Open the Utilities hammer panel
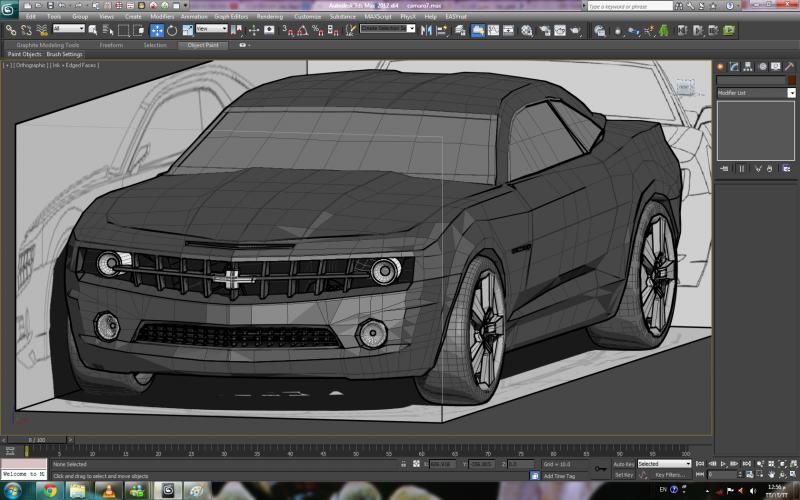This screenshot has height=500, width=800. [788, 66]
